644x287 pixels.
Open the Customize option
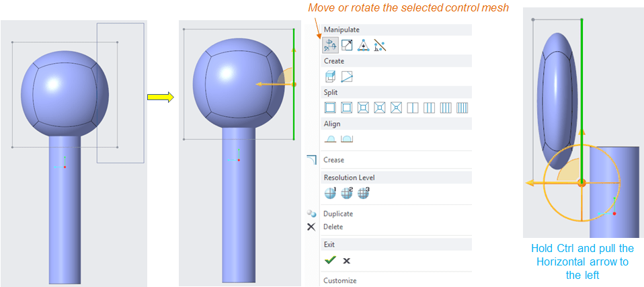[339, 280]
